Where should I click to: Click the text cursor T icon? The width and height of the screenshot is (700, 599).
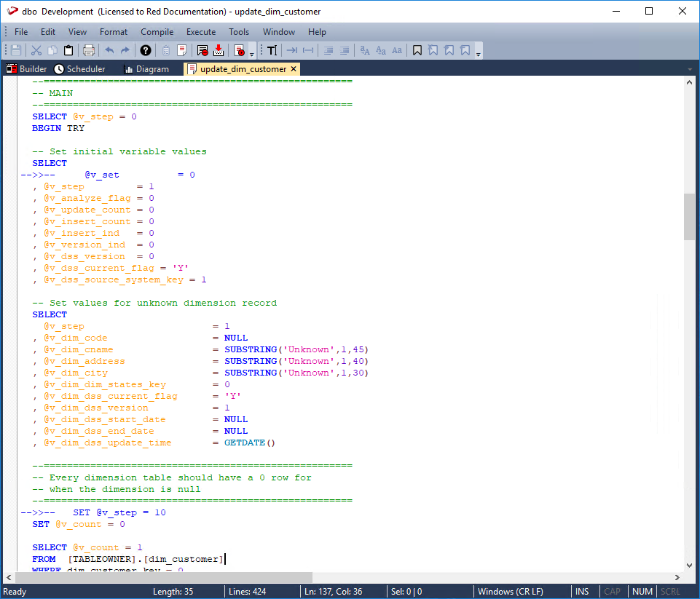click(x=272, y=50)
